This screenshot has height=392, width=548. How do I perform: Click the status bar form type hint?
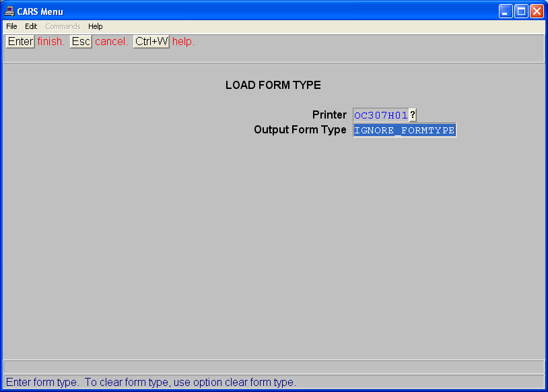pyautogui.click(x=151, y=382)
